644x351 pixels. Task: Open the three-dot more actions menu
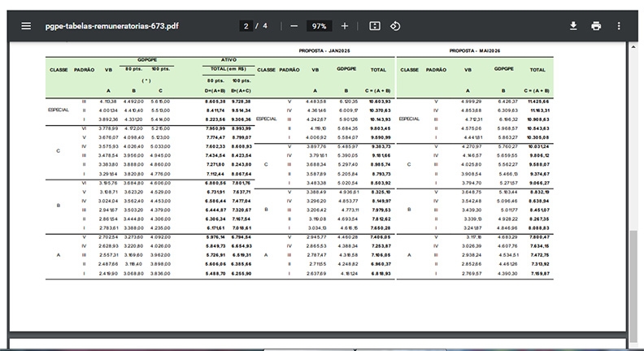(x=619, y=26)
